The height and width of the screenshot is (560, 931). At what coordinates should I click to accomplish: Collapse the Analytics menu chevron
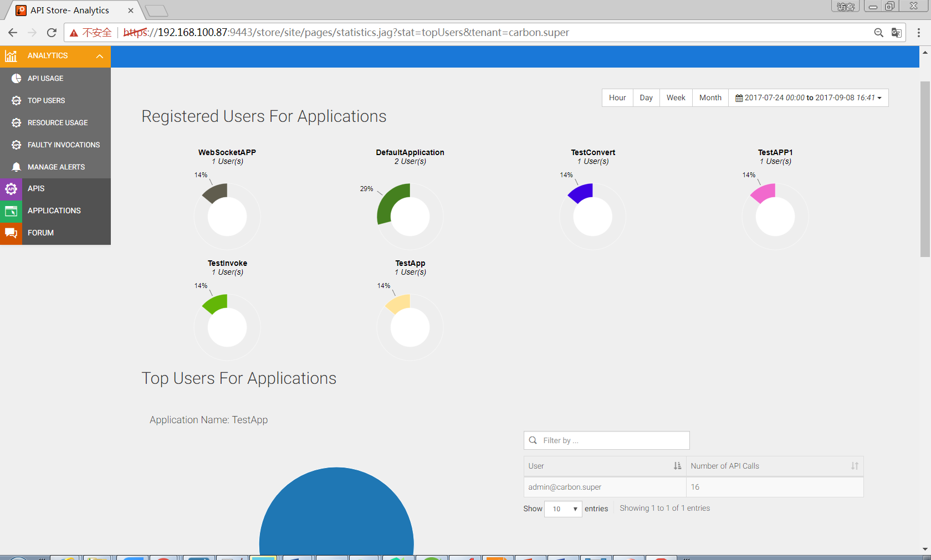point(100,56)
